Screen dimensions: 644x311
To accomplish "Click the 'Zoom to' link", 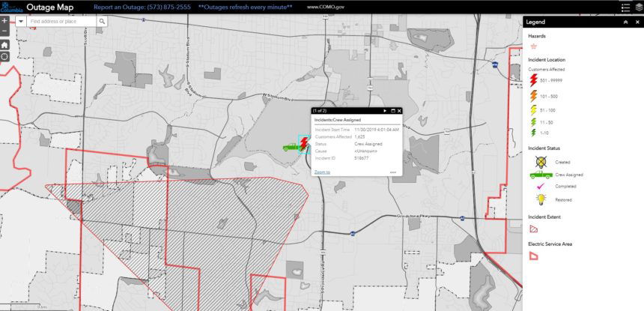I will click(322, 172).
